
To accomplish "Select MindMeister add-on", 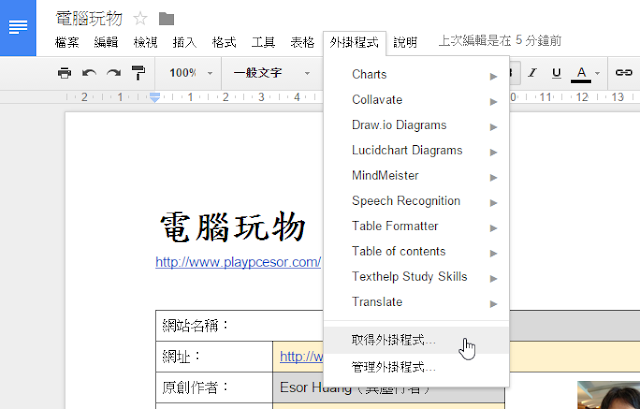I will tap(416, 176).
